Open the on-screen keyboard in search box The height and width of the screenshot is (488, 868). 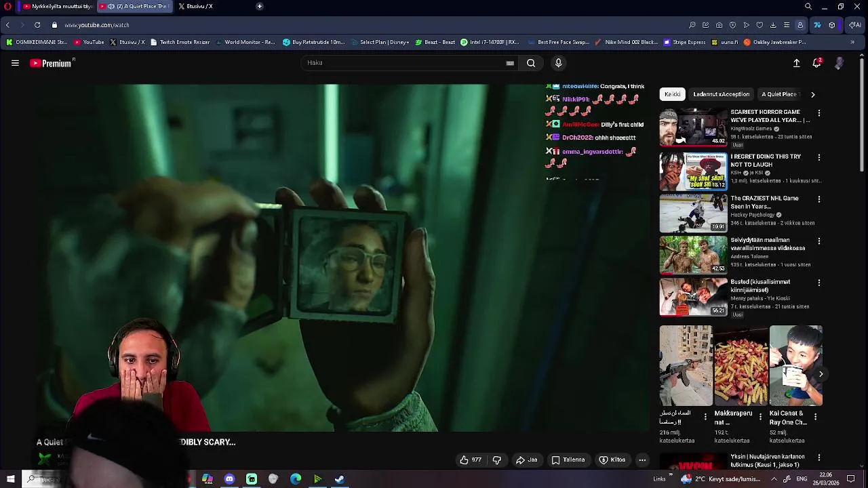510,63
